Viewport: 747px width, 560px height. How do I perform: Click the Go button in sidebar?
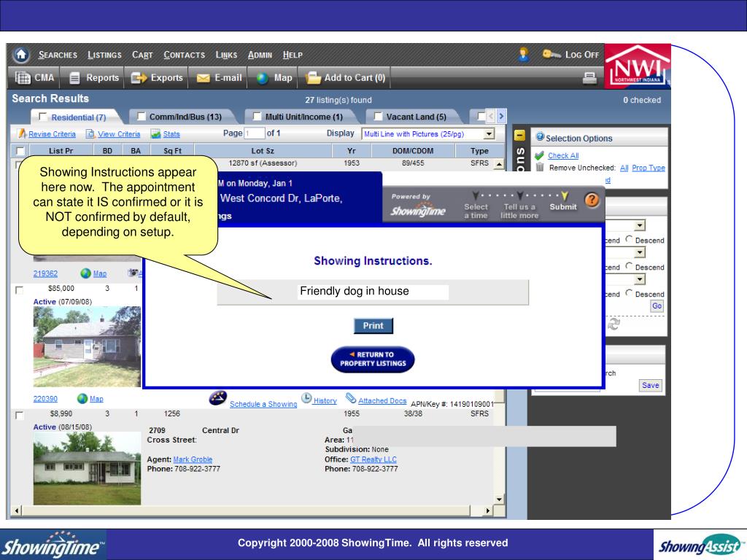click(657, 306)
